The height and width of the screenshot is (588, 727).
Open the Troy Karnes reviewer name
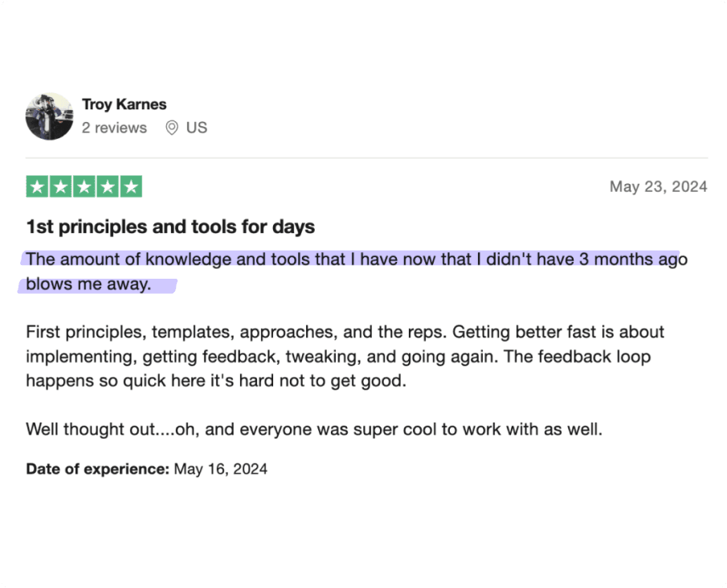(x=125, y=104)
